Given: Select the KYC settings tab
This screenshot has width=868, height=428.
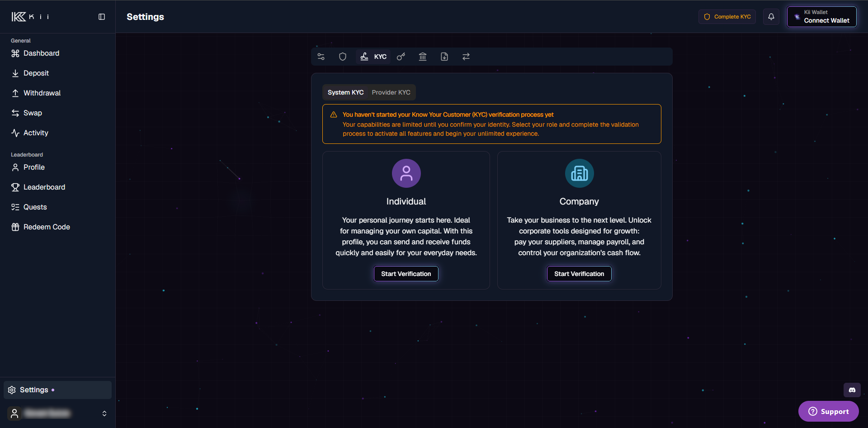Looking at the screenshot, I should [x=373, y=57].
